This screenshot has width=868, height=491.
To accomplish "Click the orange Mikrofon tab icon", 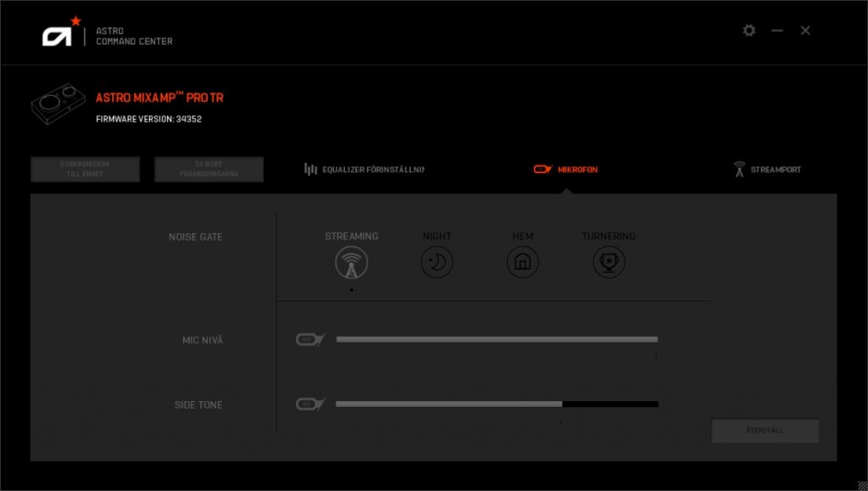I will (542, 170).
